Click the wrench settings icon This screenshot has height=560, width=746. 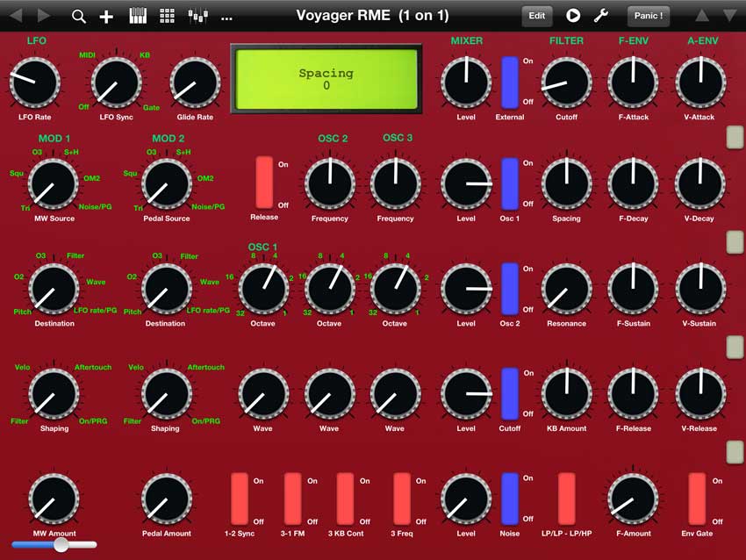tap(601, 16)
